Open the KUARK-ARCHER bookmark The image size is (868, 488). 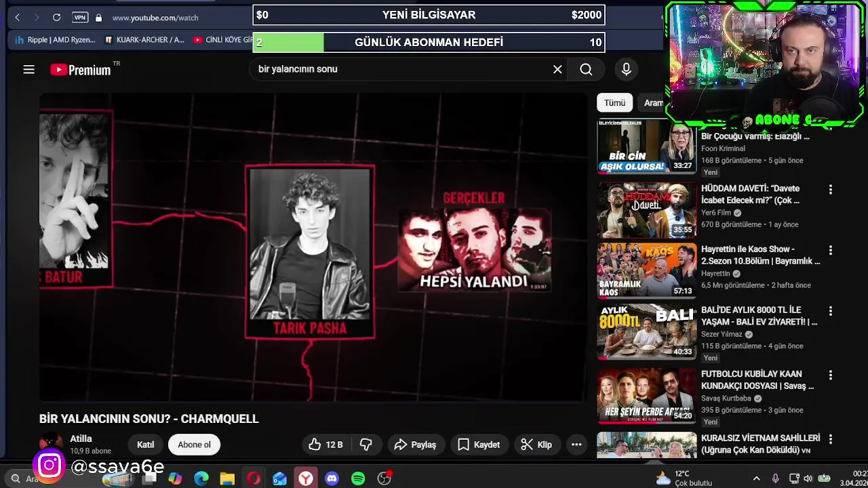click(144, 40)
